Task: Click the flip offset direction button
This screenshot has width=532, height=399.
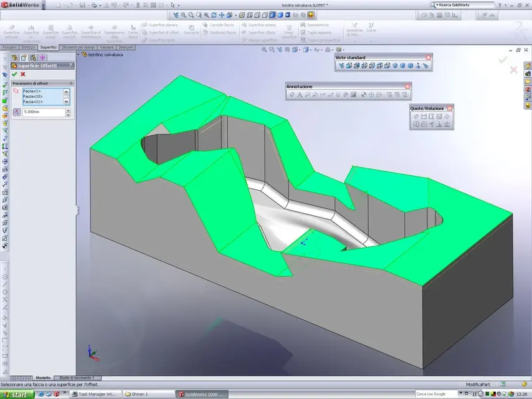Action: 16,113
